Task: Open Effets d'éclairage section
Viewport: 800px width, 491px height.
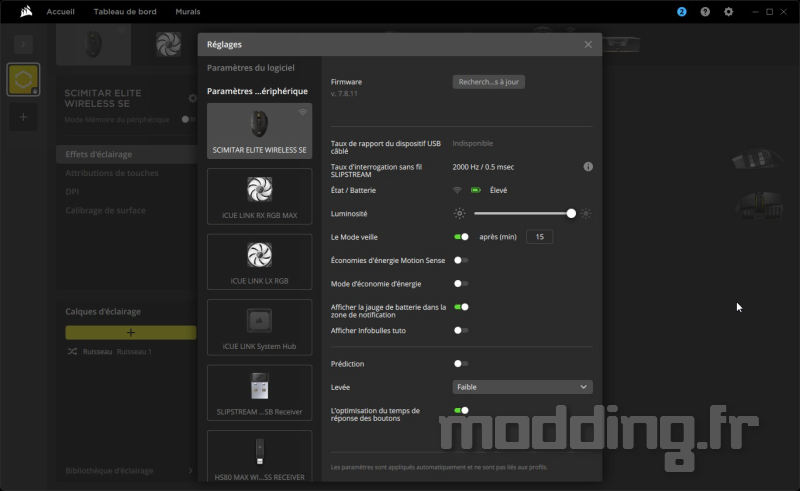Action: point(127,154)
